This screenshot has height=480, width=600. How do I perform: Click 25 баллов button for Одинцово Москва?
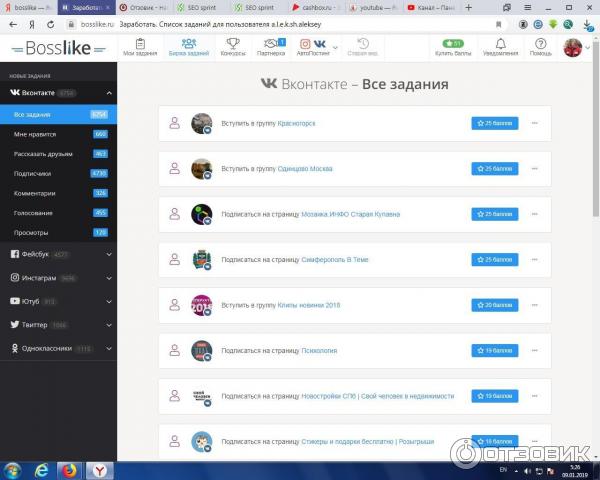[495, 169]
